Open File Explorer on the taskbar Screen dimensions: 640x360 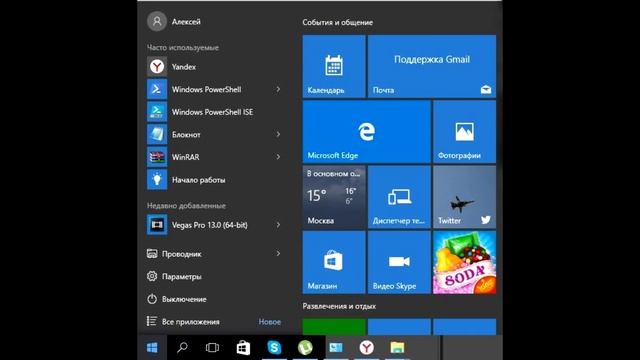point(397,348)
